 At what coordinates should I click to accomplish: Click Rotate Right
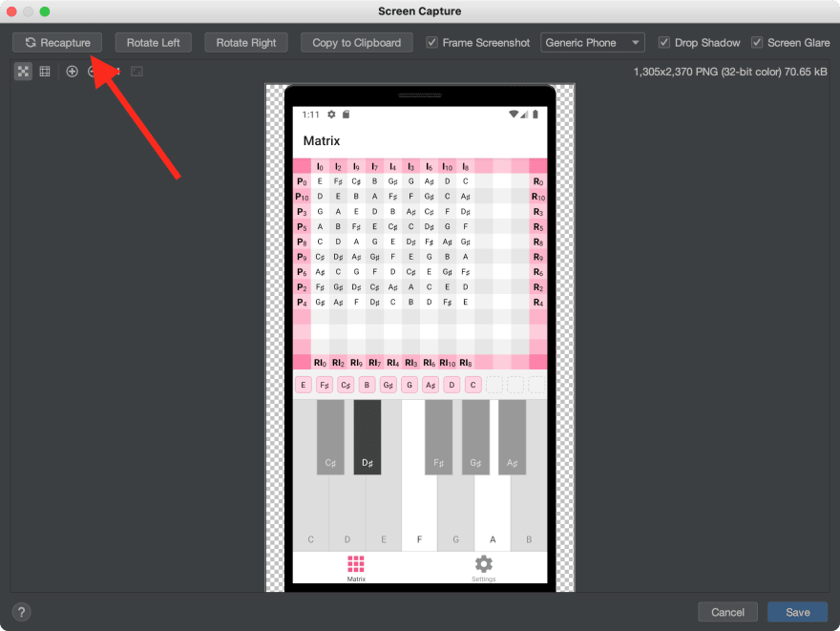(246, 42)
